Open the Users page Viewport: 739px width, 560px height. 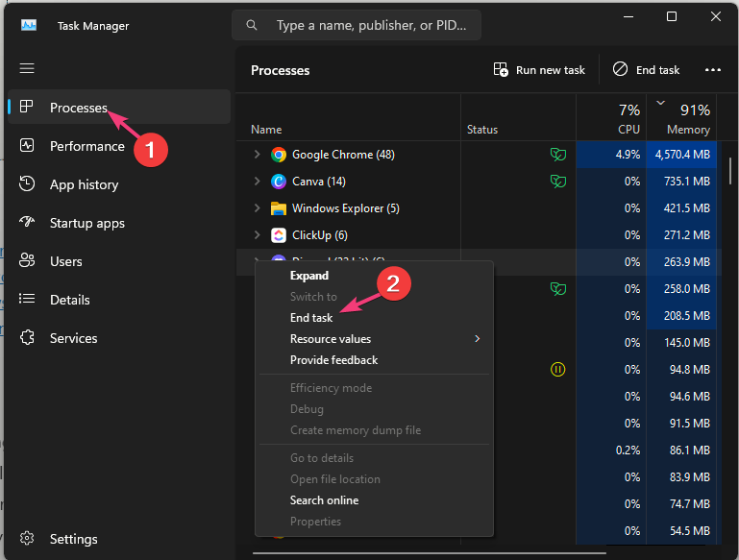65,261
